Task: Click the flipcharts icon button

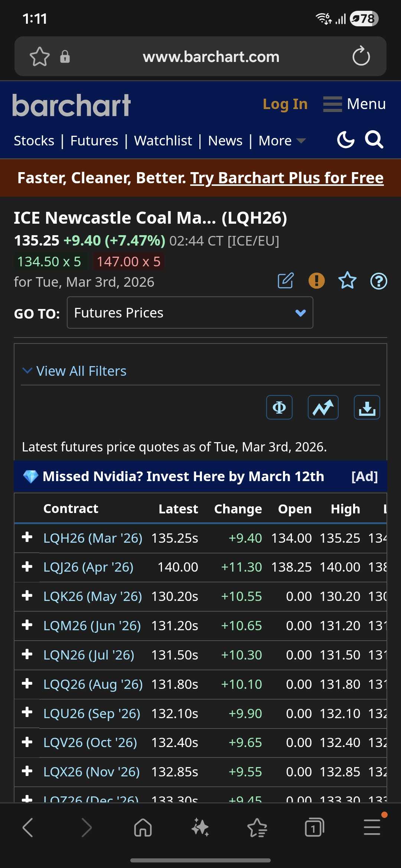Action: pos(279,407)
